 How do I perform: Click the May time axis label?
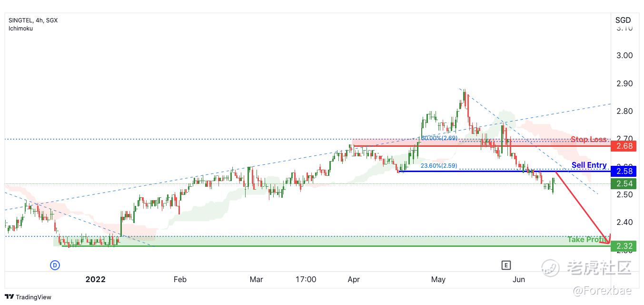[x=438, y=279]
